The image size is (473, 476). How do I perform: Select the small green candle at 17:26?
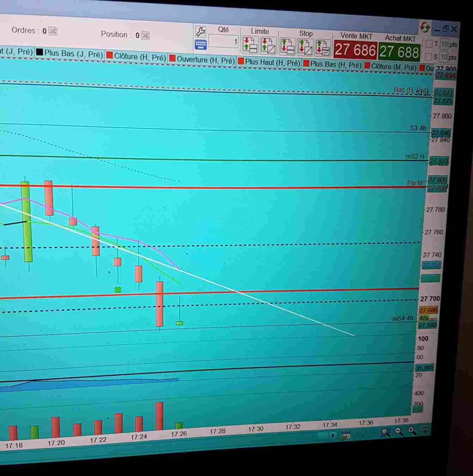180,323
